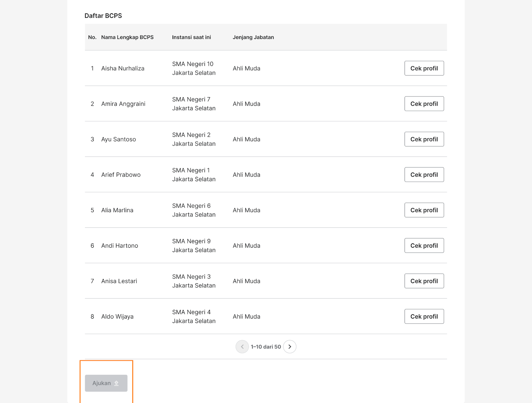Image resolution: width=532 pixels, height=403 pixels.
Task: Select the name Anisa Lestari
Action: pos(119,281)
